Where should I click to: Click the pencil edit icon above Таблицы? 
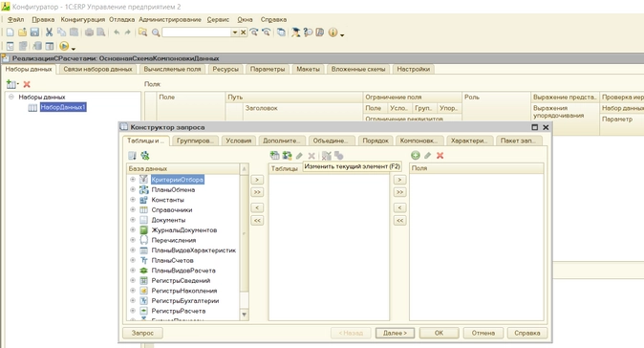coord(299,156)
